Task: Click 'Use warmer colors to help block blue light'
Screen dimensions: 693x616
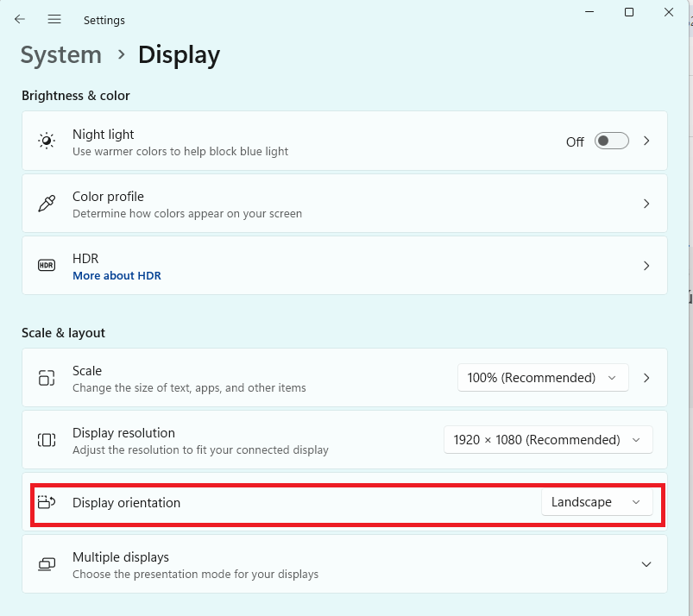Action: pyautogui.click(x=180, y=152)
